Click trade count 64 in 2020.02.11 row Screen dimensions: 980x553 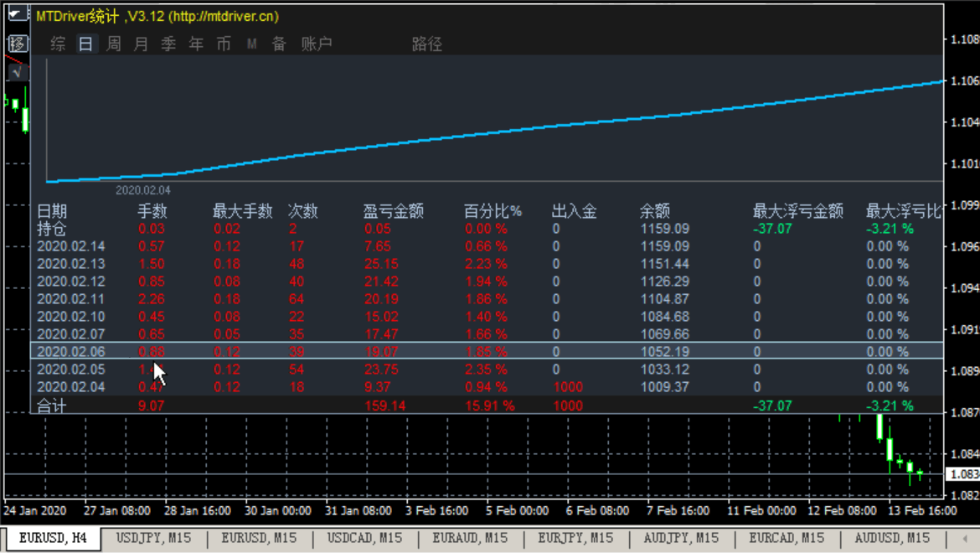coord(297,298)
